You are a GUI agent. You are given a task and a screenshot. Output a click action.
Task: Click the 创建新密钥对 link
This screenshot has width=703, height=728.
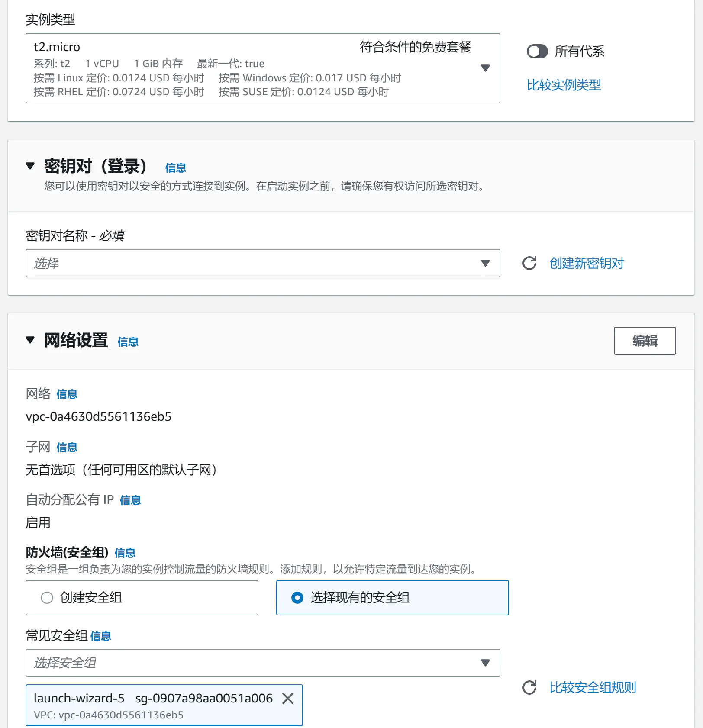click(587, 263)
